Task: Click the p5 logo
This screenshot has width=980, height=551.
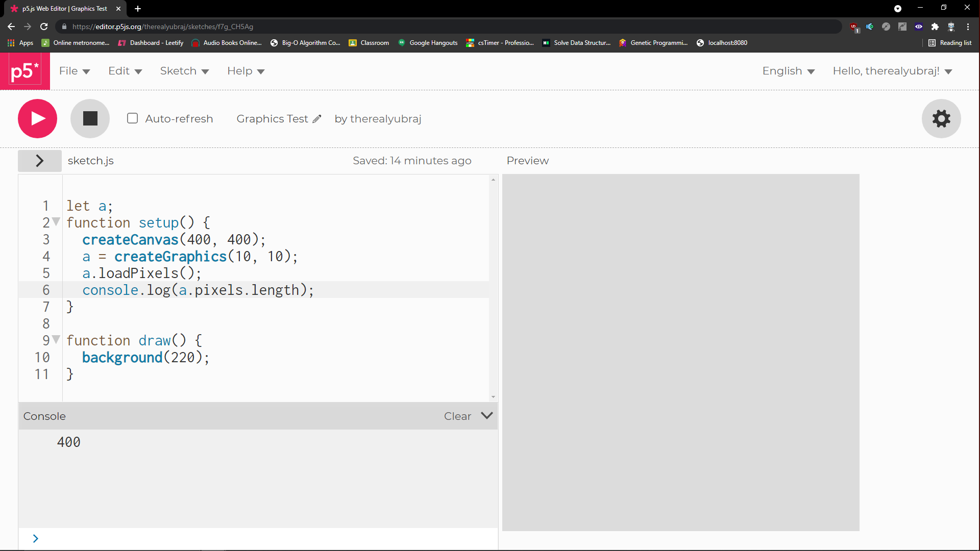Action: (24, 71)
